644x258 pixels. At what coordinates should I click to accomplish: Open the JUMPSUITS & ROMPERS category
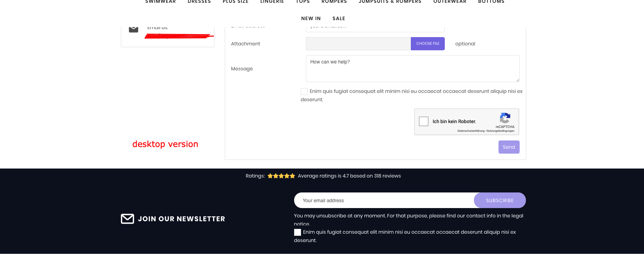390,2
